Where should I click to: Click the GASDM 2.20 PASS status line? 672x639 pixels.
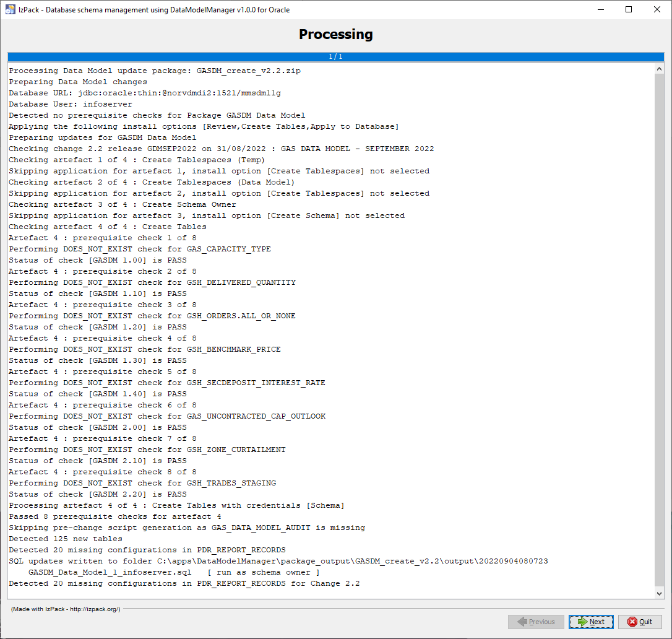[98, 494]
